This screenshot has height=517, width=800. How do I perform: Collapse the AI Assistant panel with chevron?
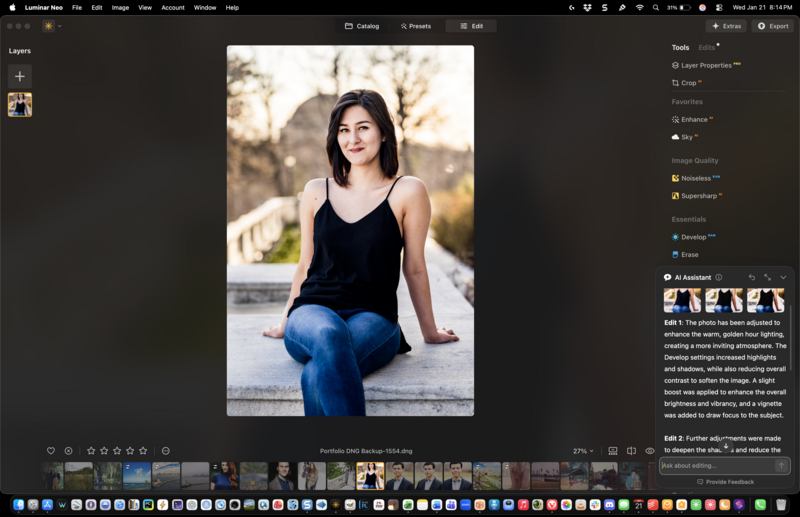click(x=783, y=277)
